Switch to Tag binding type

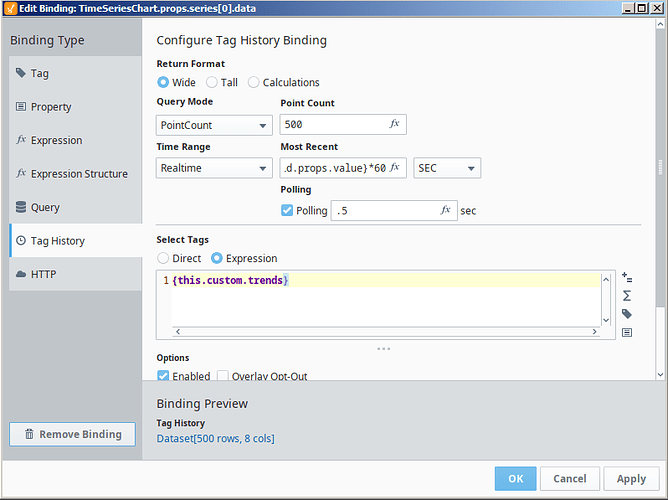pos(75,73)
